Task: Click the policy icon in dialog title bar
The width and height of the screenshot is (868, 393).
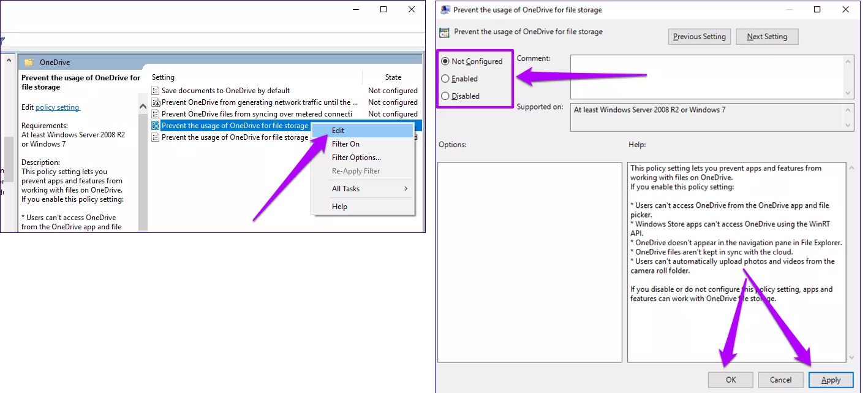Action: click(x=445, y=10)
